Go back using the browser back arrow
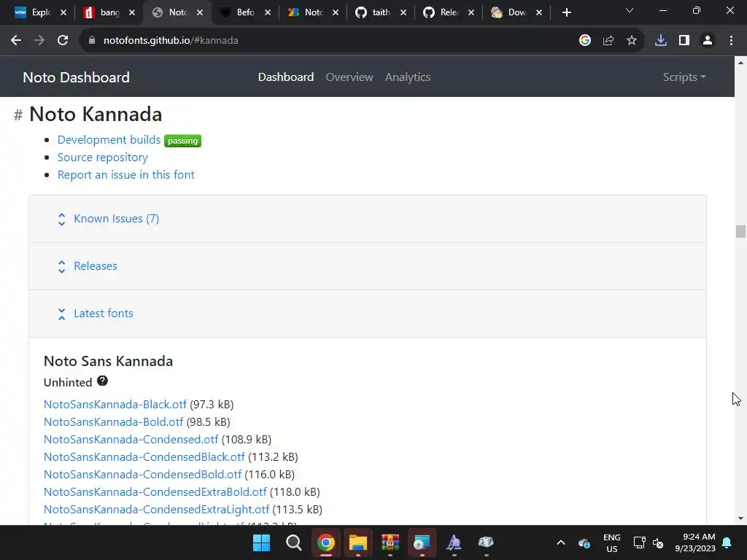Viewport: 747px width, 560px height. (16, 41)
